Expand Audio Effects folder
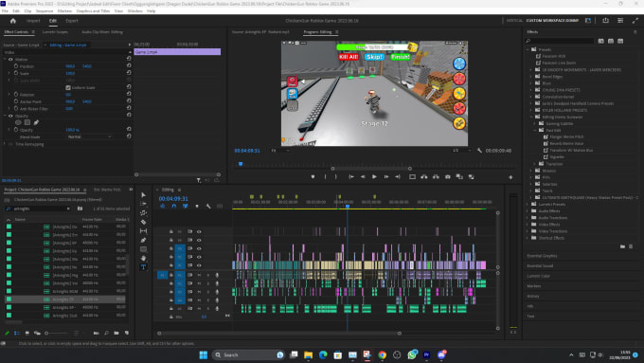This screenshot has width=644, height=363. [x=528, y=211]
